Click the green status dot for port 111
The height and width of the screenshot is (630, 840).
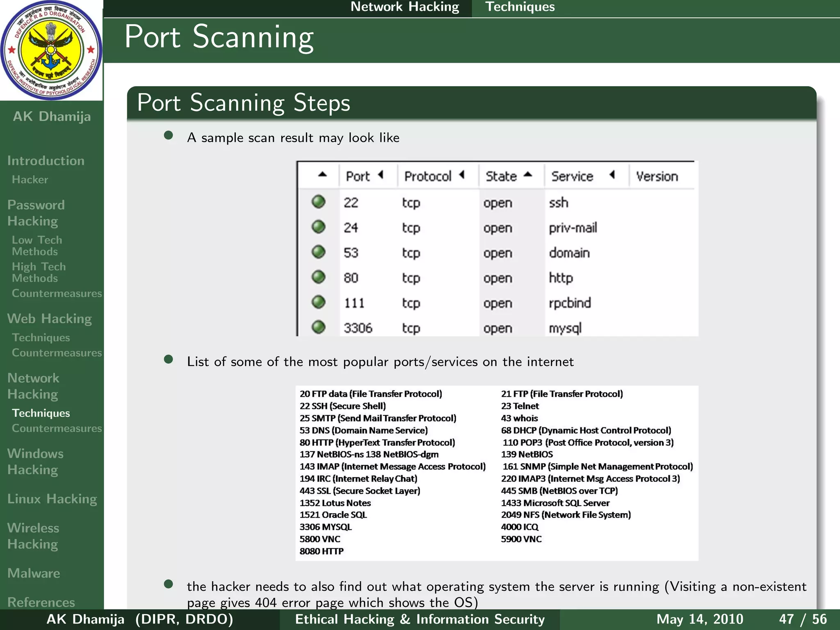point(318,302)
